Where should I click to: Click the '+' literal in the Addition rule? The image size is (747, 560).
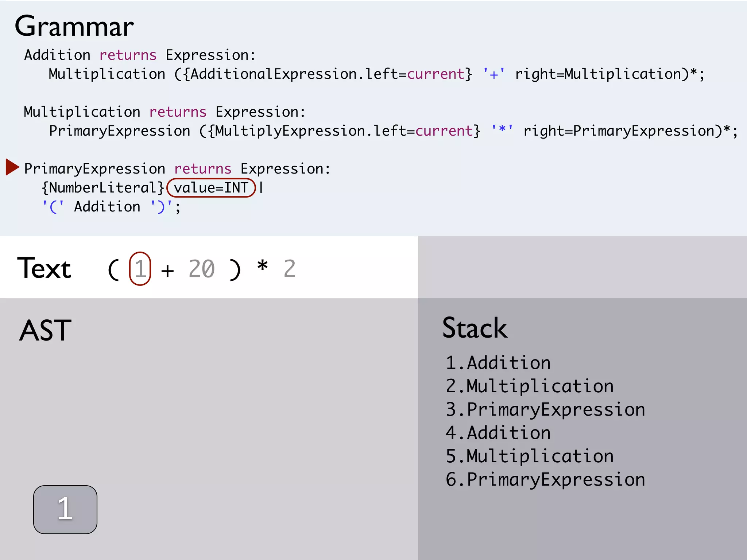[x=494, y=74]
